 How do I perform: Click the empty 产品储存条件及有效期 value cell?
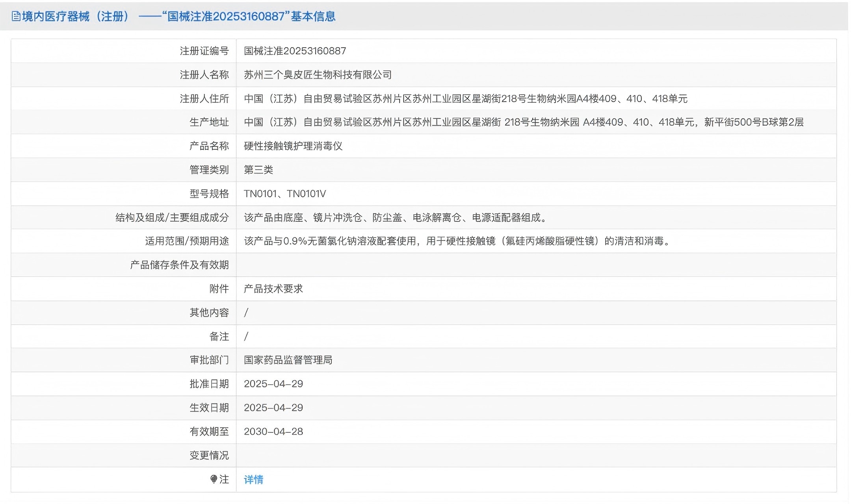536,265
